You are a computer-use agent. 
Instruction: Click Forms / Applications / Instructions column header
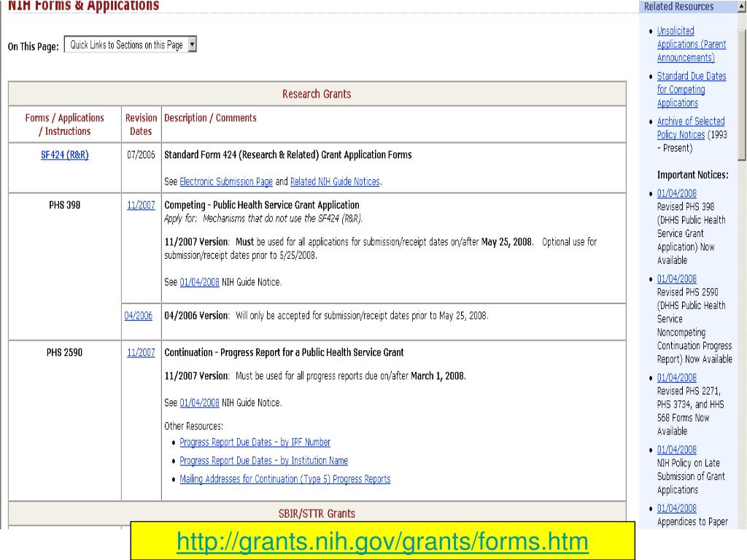65,124
